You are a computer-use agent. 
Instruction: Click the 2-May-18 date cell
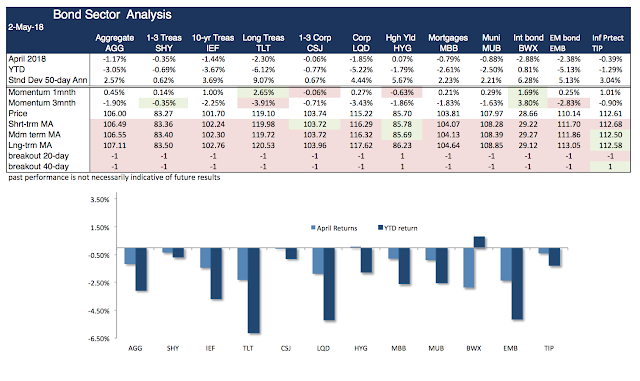[x=26, y=27]
